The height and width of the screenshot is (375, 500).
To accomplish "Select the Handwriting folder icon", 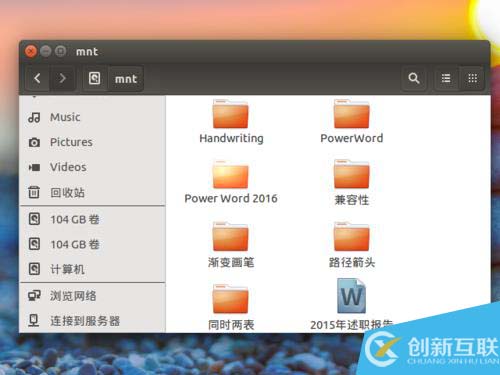I will (230, 114).
